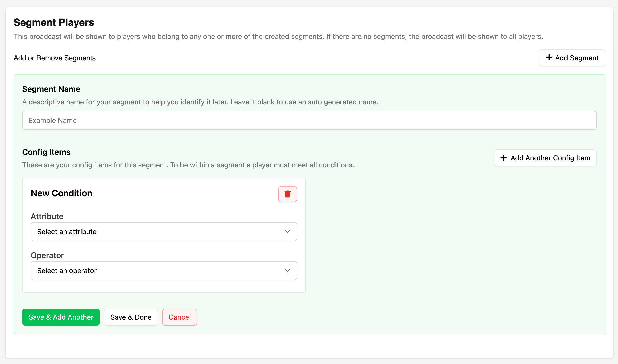Screen dimensions: 618x364
Task: Open the 'Select an operator' dropdown
Action: [x=164, y=271]
